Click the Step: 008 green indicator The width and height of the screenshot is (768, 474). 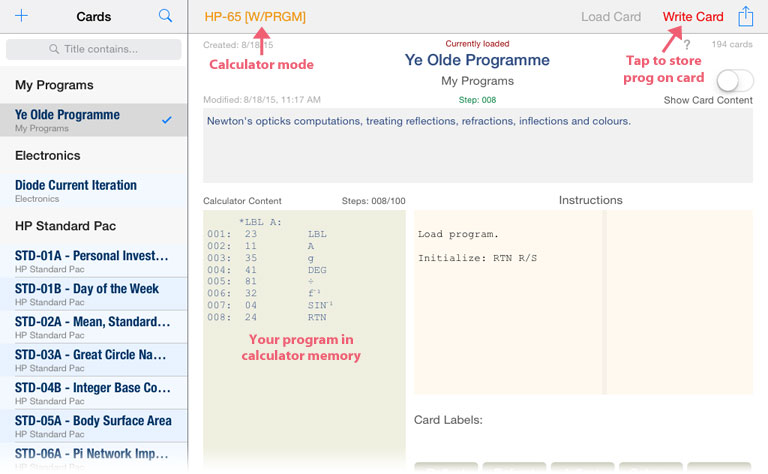tap(477, 100)
